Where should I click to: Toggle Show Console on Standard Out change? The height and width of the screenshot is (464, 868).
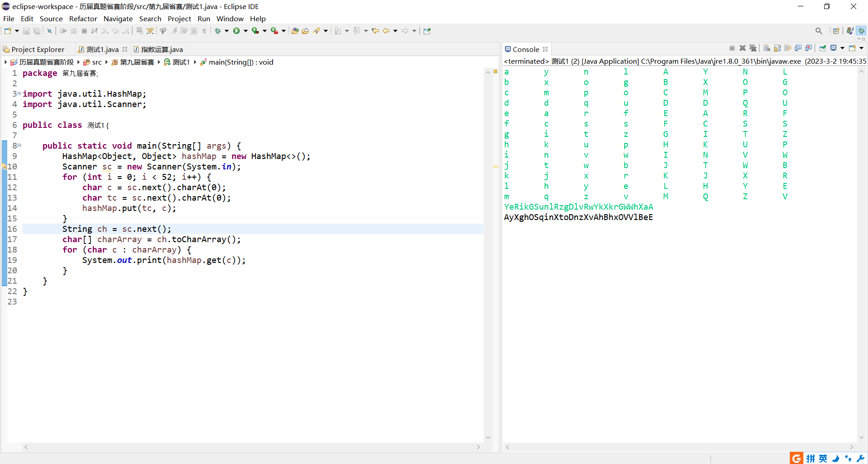click(x=798, y=48)
